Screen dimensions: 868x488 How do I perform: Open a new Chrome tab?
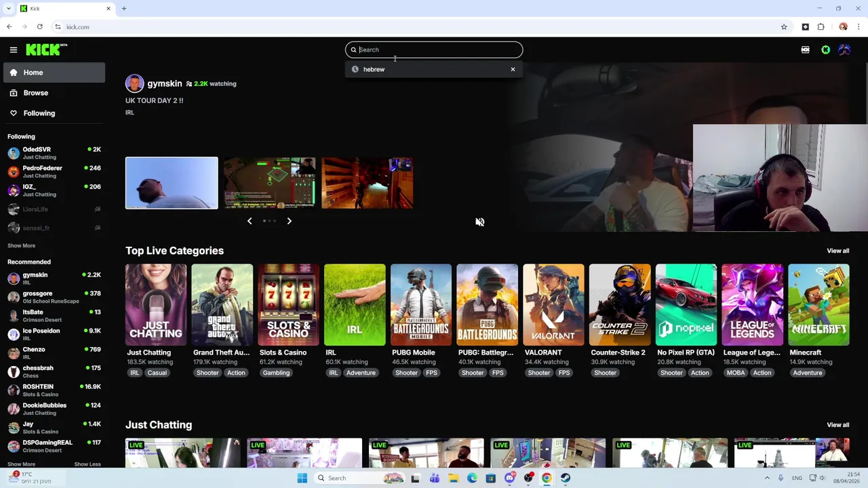pos(124,9)
